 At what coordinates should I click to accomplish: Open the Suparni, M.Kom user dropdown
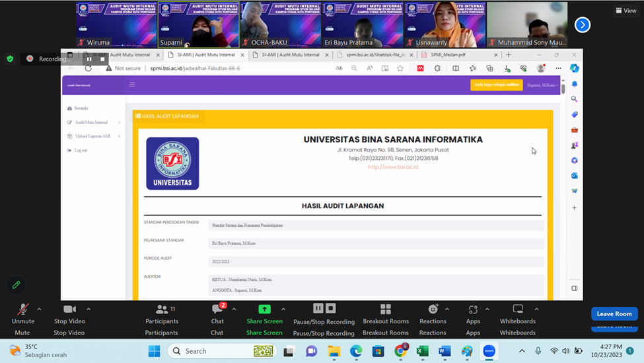click(542, 85)
